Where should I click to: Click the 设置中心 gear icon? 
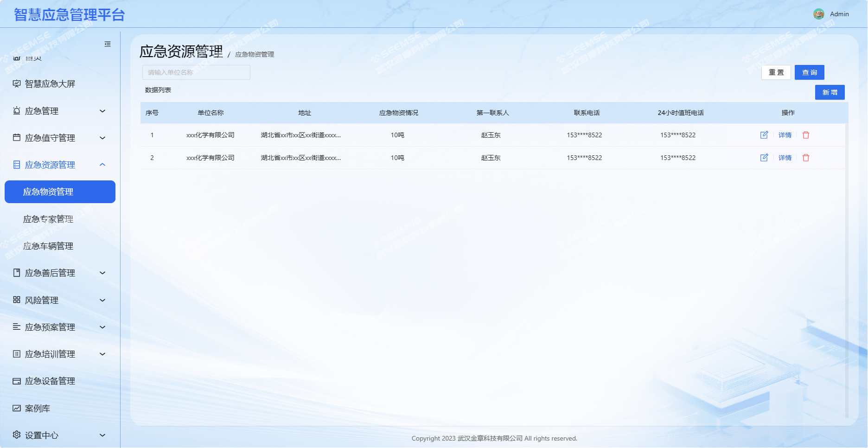click(x=17, y=435)
